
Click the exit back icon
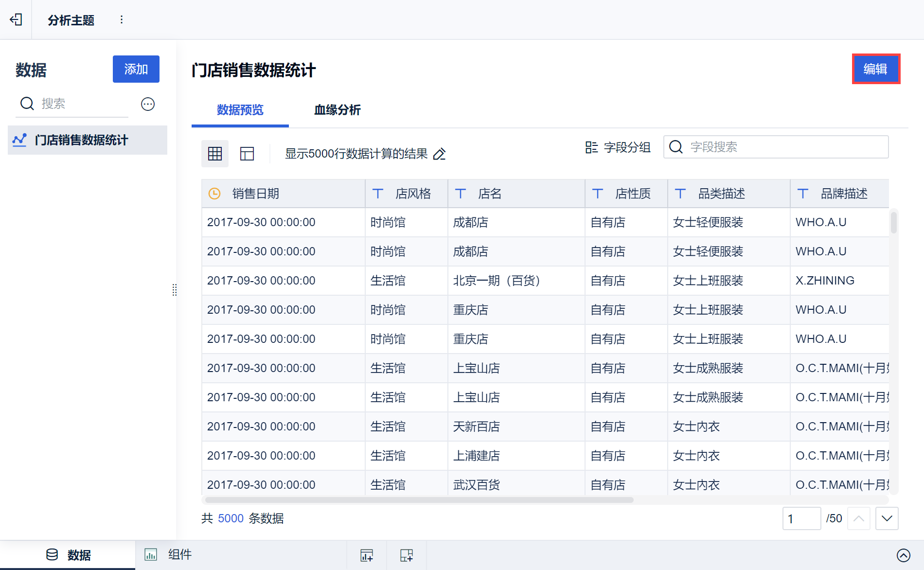pos(16,19)
